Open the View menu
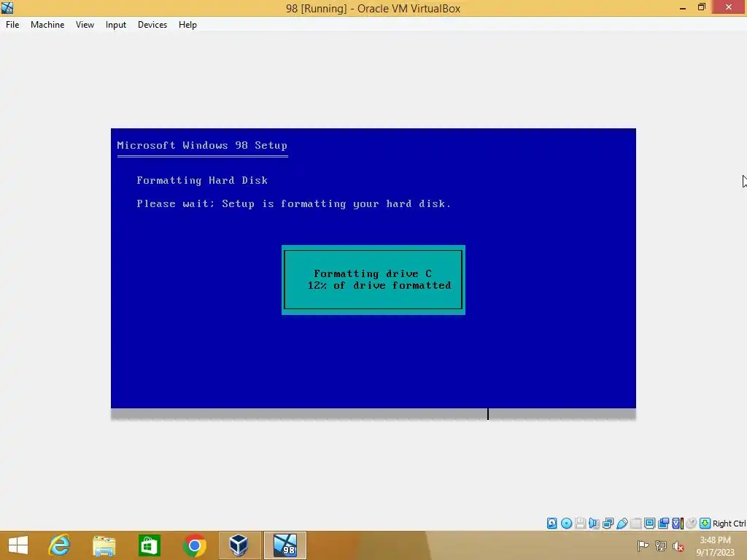The image size is (747, 560). click(x=85, y=25)
